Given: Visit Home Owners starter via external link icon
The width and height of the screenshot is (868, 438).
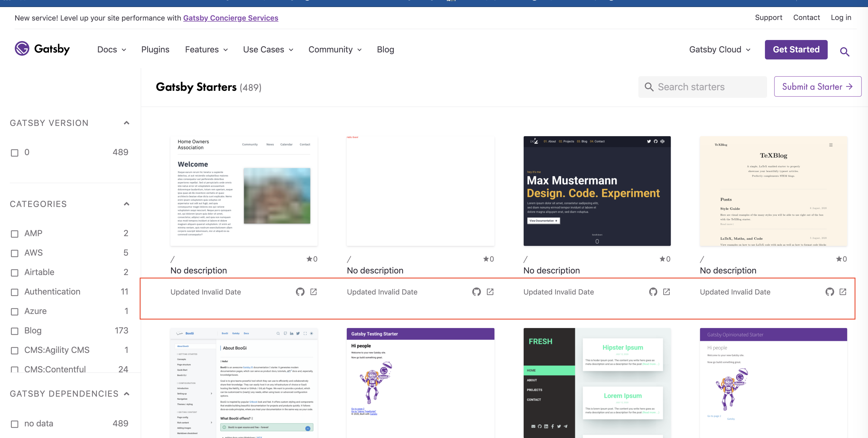Looking at the screenshot, I should [313, 292].
